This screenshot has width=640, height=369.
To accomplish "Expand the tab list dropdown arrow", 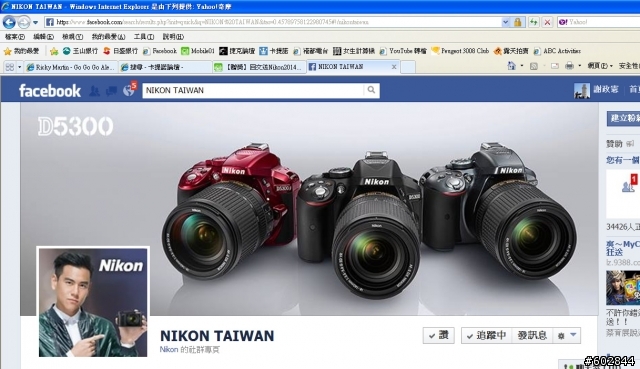I will point(20,67).
